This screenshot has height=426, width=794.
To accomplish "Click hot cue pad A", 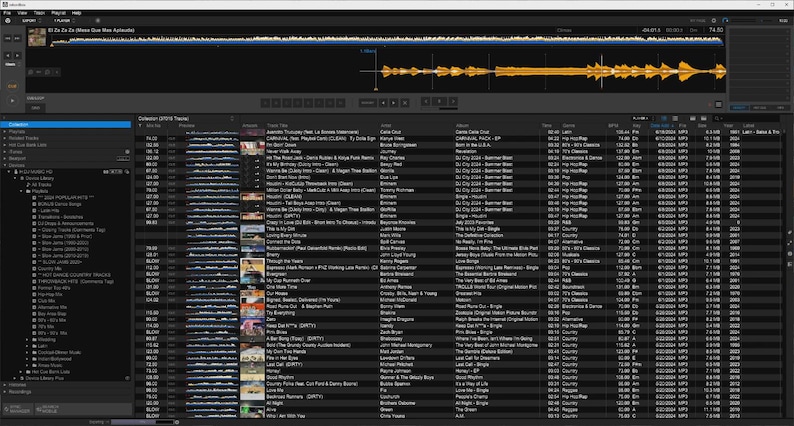I will tap(265, 103).
